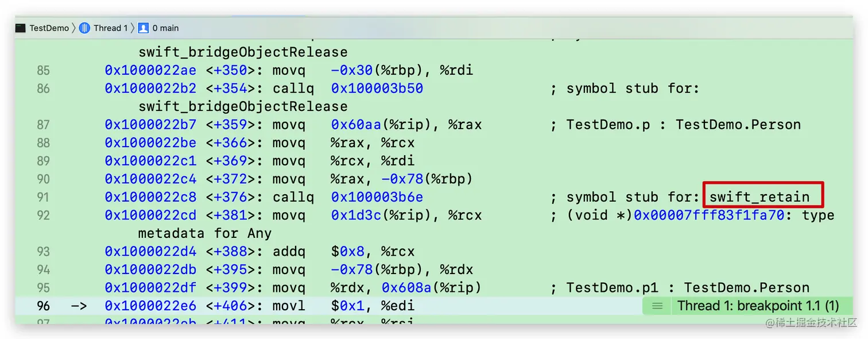Click line number 96 in gutter
This screenshot has width=868, height=339.
[43, 306]
